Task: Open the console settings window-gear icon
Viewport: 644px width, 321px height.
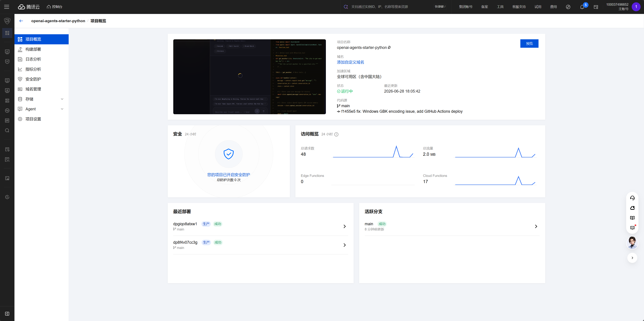Action: [x=596, y=7]
